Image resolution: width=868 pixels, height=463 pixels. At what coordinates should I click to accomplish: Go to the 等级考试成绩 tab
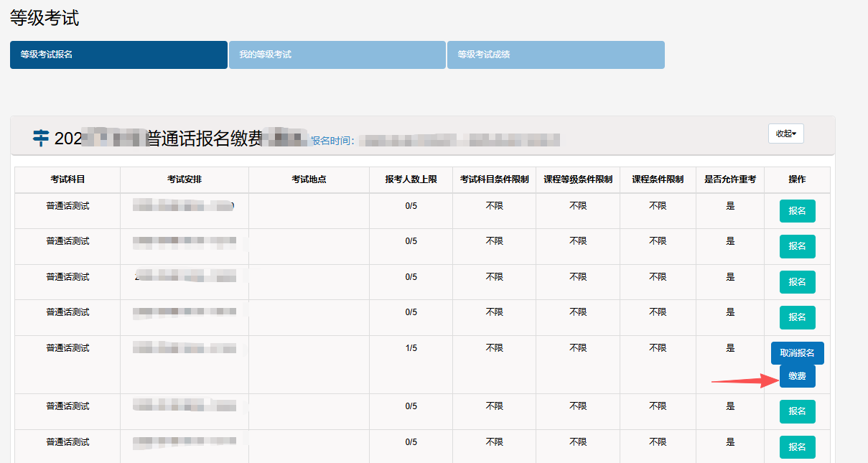point(556,55)
